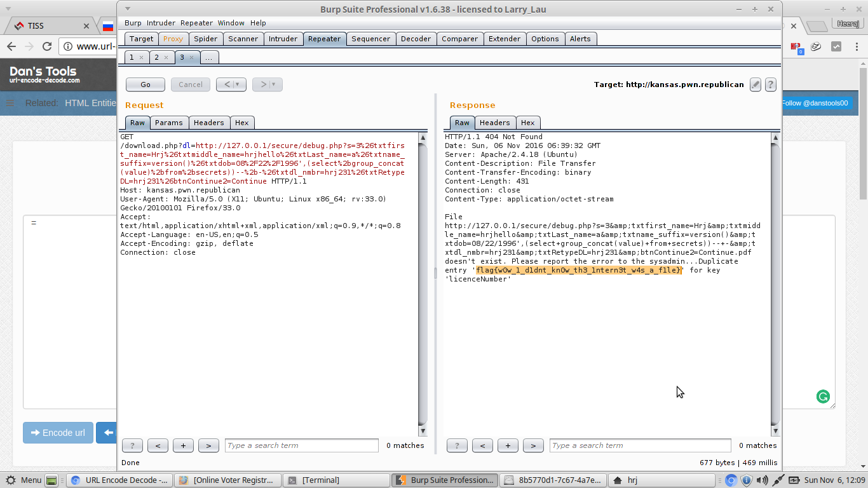Add a new Repeater tab with the '...' tab

(208, 57)
